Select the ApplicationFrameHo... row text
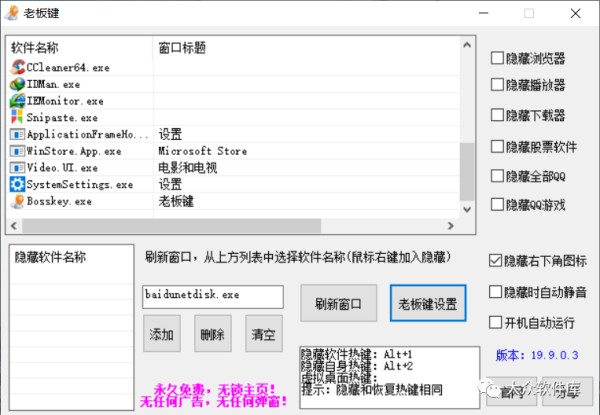Viewport: 600px width, 415px height. tap(87, 134)
